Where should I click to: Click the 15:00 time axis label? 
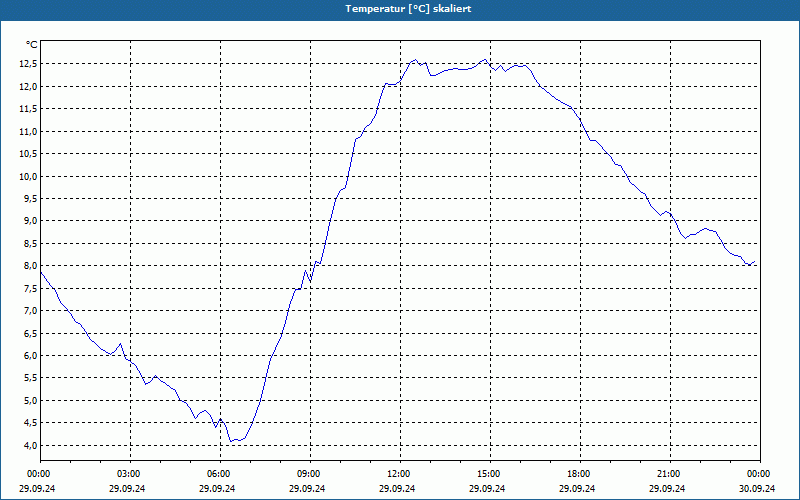(490, 474)
